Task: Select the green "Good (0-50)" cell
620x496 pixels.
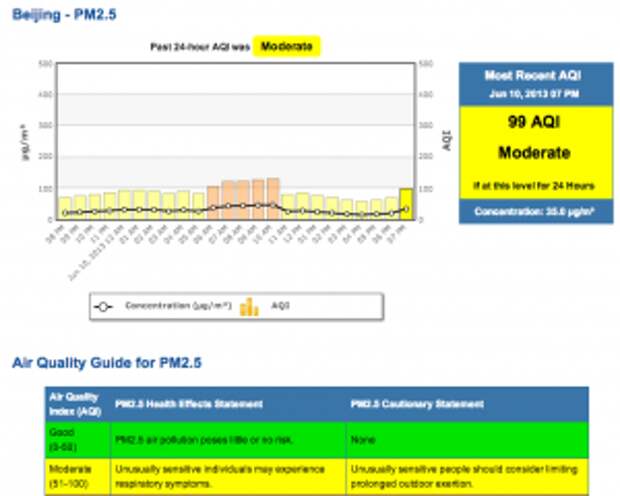Action: [x=78, y=439]
